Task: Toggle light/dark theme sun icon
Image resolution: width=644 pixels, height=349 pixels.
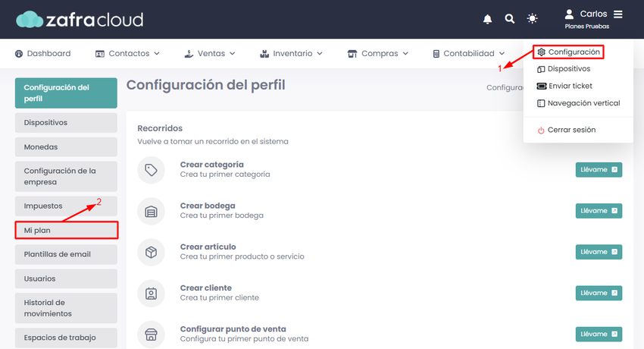Action: pyautogui.click(x=533, y=18)
